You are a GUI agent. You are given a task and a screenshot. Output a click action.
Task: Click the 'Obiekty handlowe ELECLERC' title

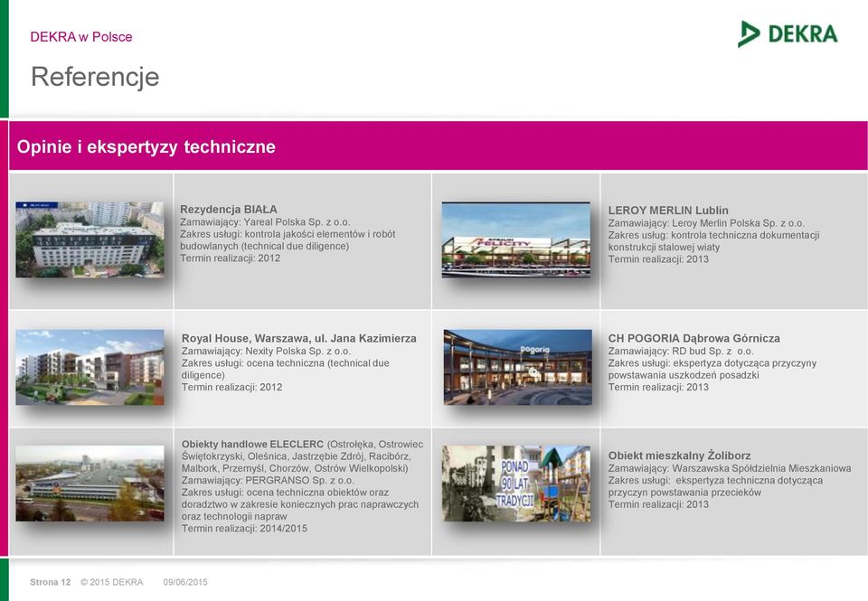pyautogui.click(x=252, y=444)
